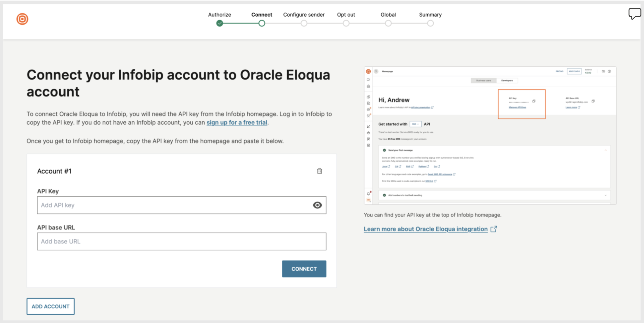This screenshot has height=323, width=644.
Task: Open the Opt out step
Action: click(x=346, y=15)
